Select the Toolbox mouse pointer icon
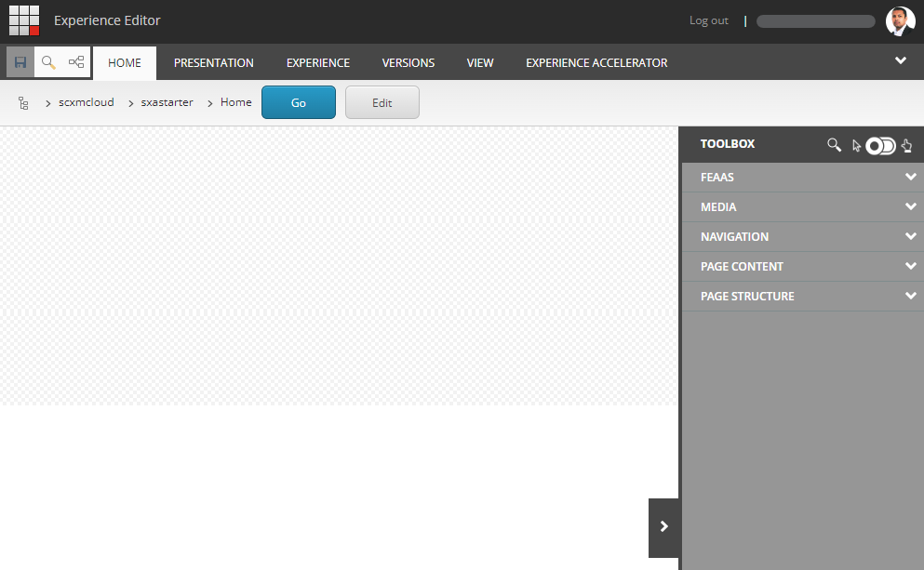 tap(856, 145)
